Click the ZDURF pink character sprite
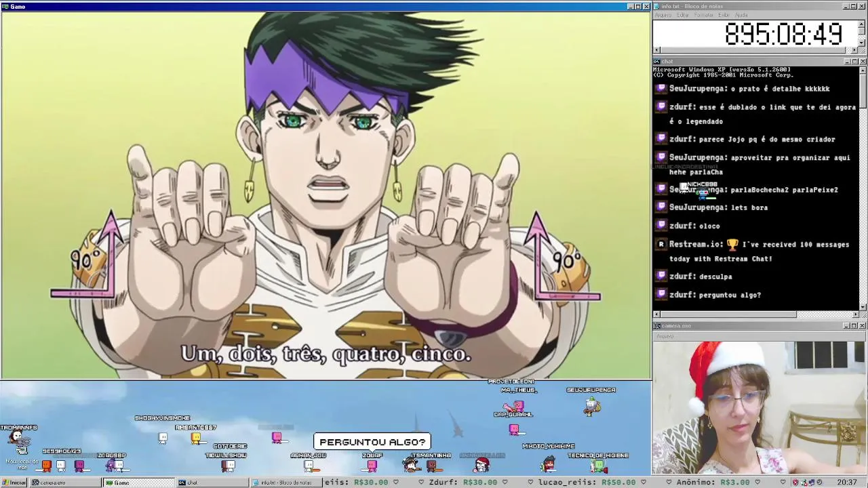Screen dimensions: 868x488 click(372, 466)
